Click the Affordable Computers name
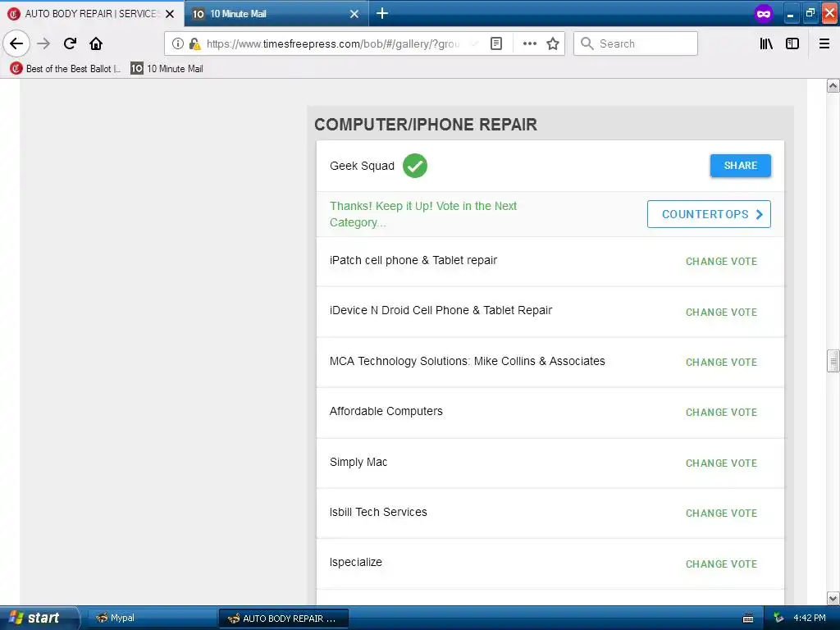Screen dimensions: 840x630 386,412
